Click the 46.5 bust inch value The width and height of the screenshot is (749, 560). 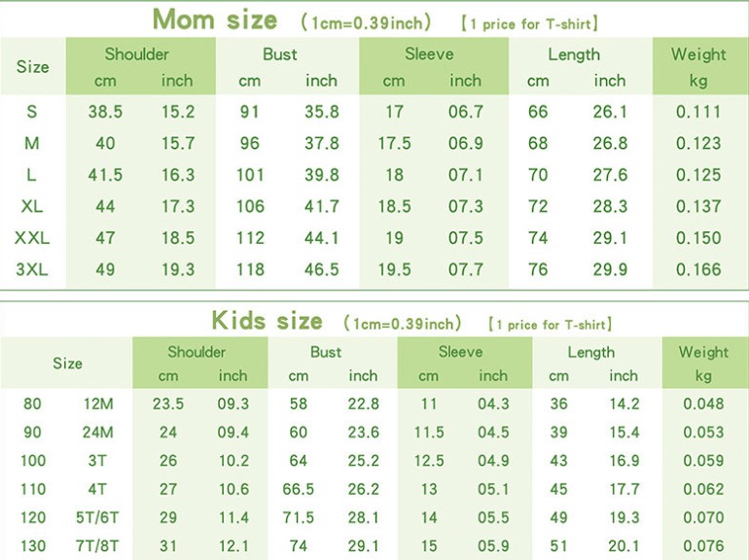(x=321, y=269)
